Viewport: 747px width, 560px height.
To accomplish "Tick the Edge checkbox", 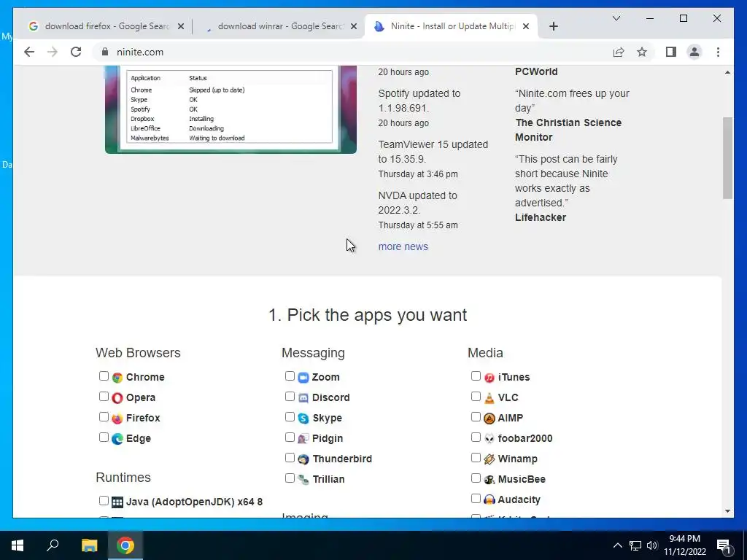I will pos(104,437).
